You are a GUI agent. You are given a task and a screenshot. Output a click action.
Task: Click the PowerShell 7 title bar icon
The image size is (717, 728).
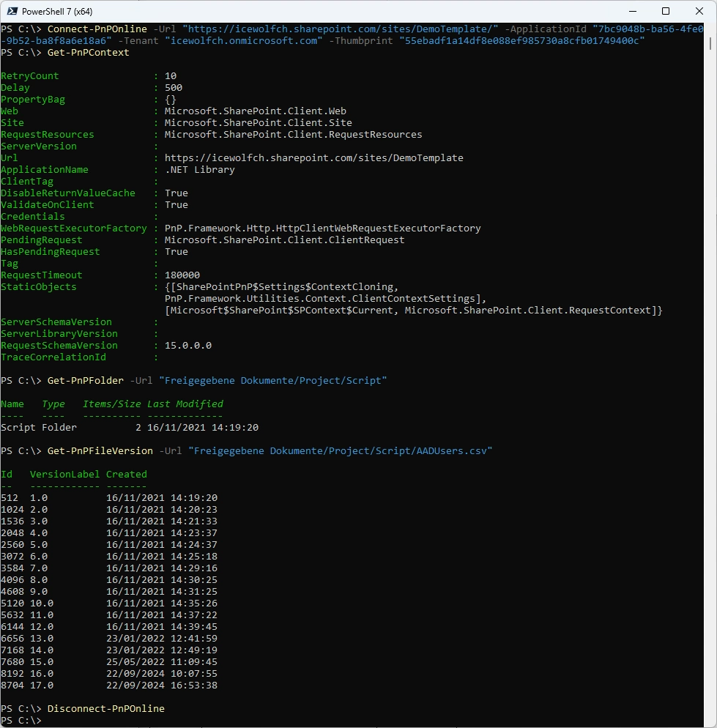[x=12, y=11]
